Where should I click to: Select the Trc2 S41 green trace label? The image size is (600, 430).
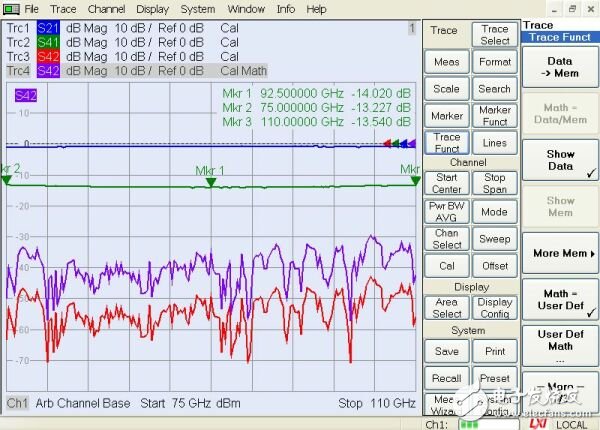pyautogui.click(x=48, y=43)
